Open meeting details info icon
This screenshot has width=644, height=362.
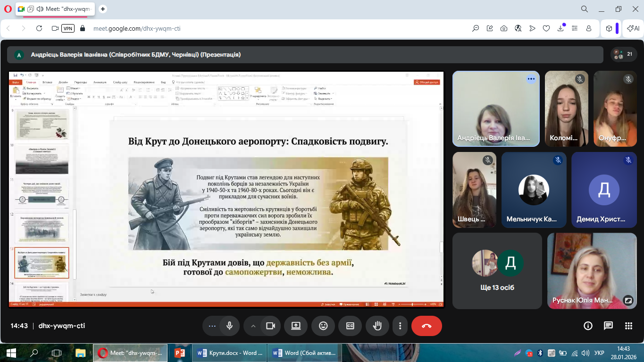[588, 326]
